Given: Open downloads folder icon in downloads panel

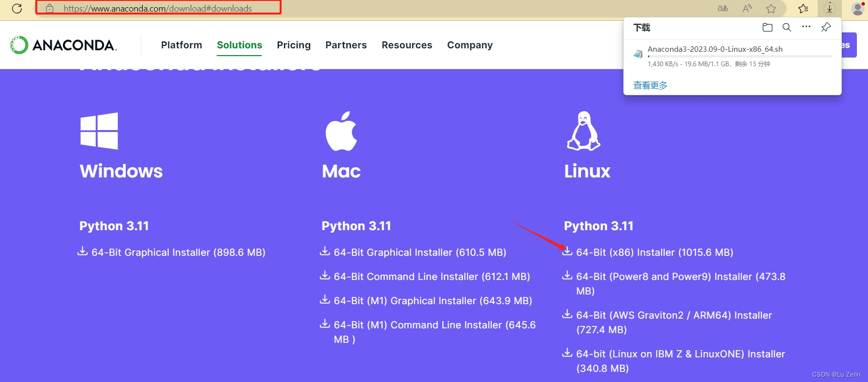Looking at the screenshot, I should (767, 28).
